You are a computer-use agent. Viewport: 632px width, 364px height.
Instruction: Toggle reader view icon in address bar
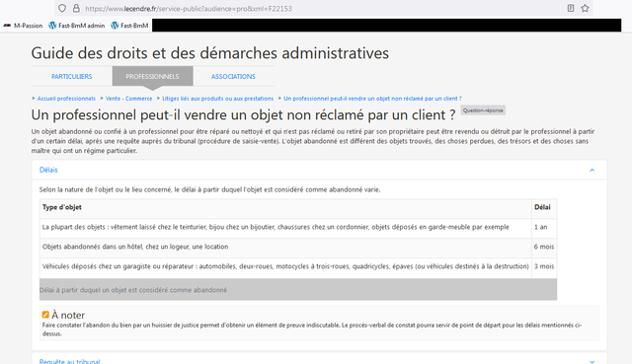tap(571, 8)
